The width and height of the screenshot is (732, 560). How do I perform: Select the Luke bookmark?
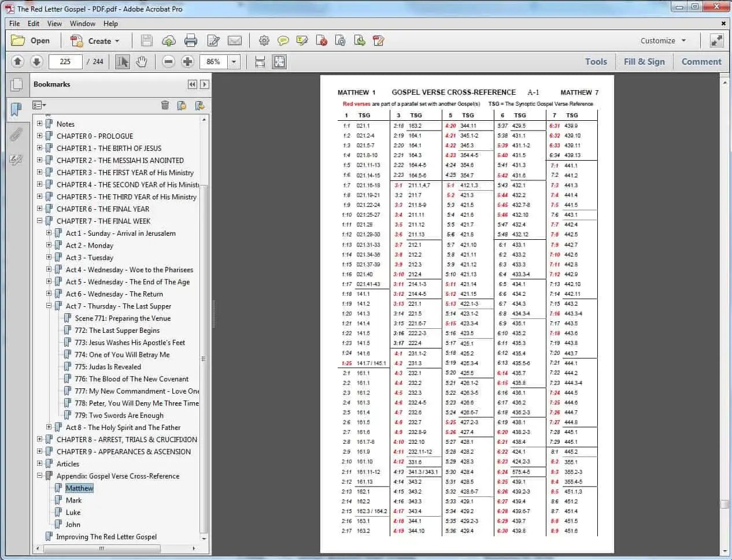pyautogui.click(x=73, y=512)
